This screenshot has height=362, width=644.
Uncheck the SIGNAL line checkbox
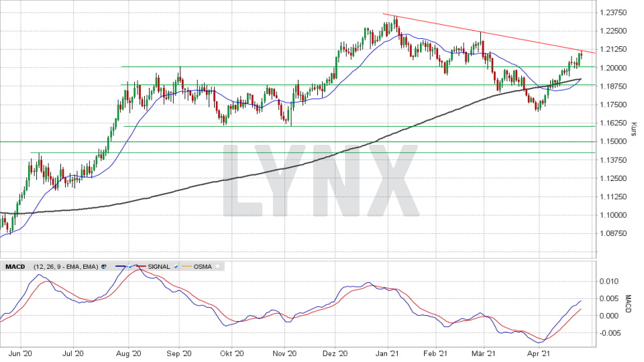pyautogui.click(x=176, y=267)
